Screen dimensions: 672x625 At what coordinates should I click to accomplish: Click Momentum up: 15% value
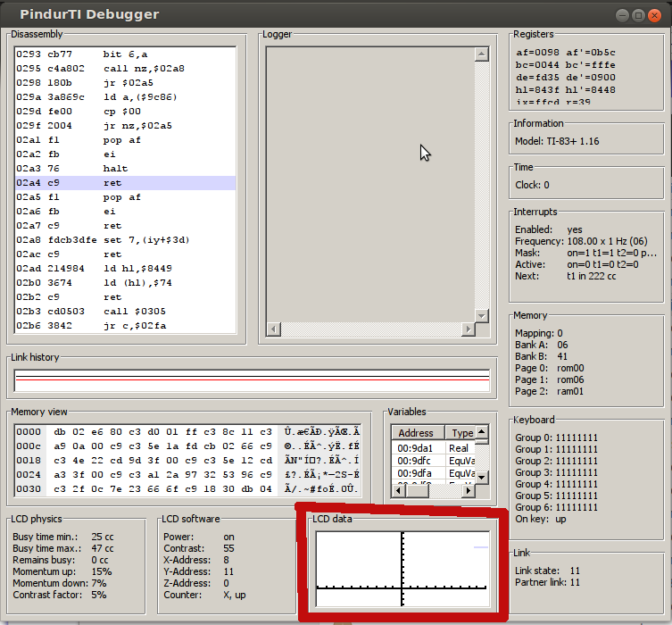[102, 571]
